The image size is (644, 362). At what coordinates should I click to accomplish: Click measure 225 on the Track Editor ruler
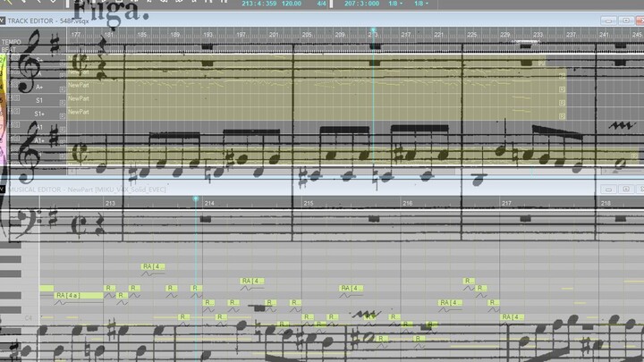472,35
